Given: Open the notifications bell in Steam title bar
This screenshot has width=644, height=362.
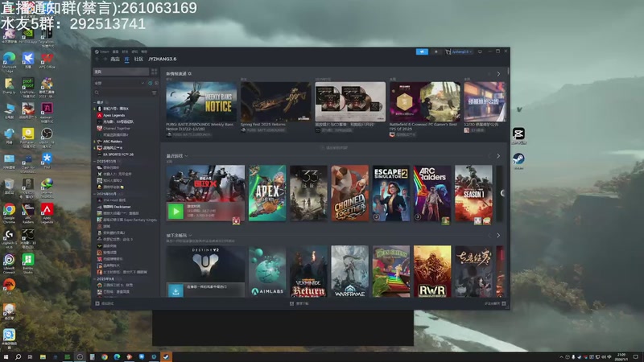Looking at the screenshot, I should [436, 51].
